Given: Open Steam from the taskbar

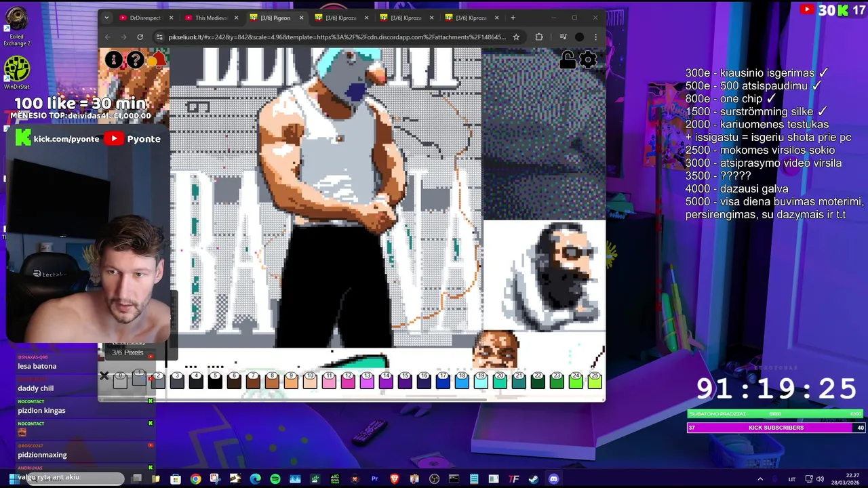Looking at the screenshot, I should 534,479.
